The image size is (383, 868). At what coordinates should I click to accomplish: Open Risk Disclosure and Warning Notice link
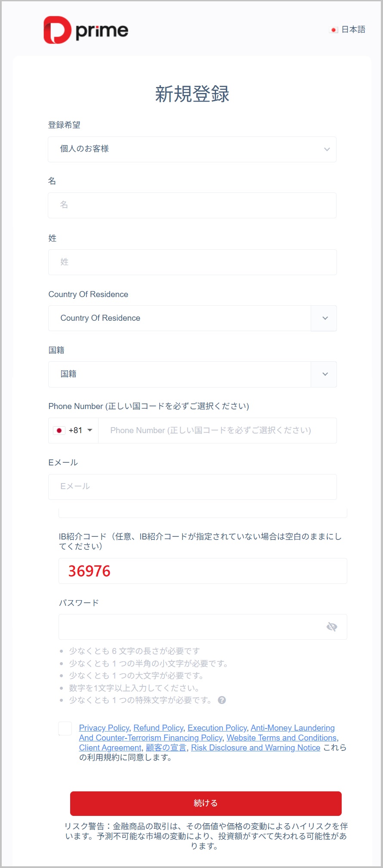coord(256,747)
